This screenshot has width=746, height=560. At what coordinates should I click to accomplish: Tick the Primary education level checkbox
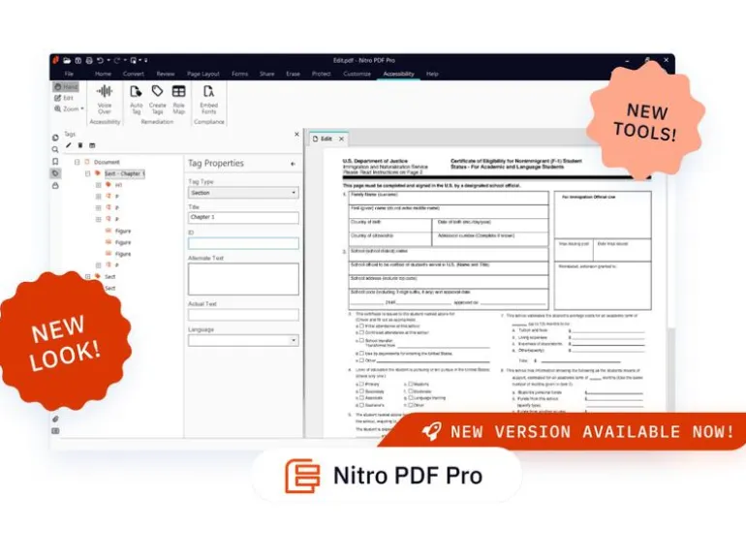click(361, 384)
